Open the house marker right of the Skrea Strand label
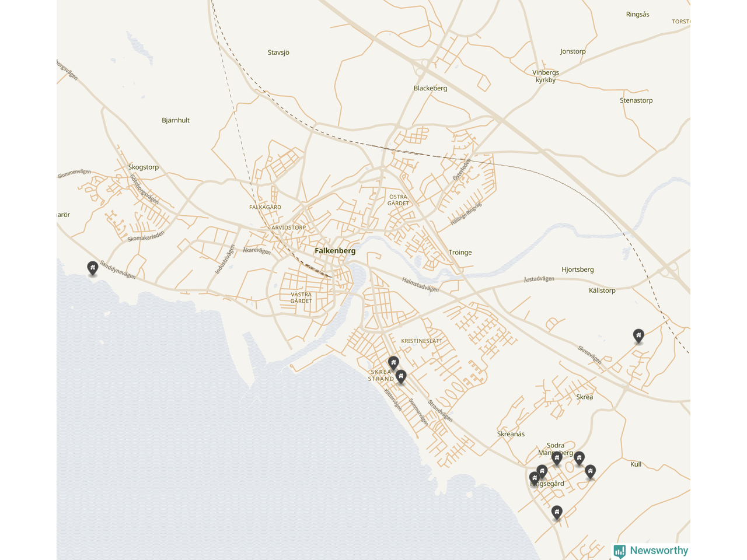Image resolution: width=747 pixels, height=560 pixels. (401, 376)
